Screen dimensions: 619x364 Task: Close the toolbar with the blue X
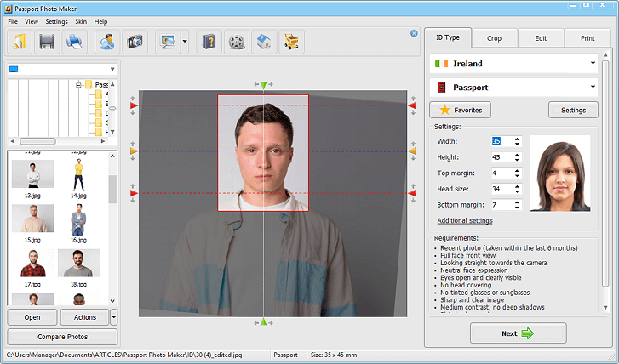(x=414, y=33)
